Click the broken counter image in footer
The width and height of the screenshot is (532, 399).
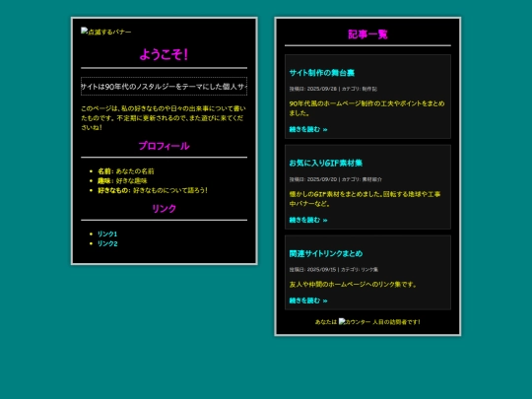(355, 321)
